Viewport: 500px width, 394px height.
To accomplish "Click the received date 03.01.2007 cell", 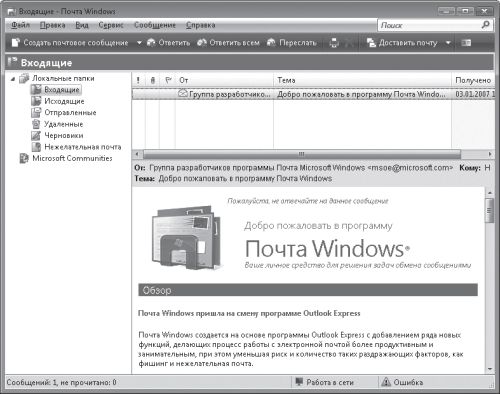I will (x=475, y=94).
